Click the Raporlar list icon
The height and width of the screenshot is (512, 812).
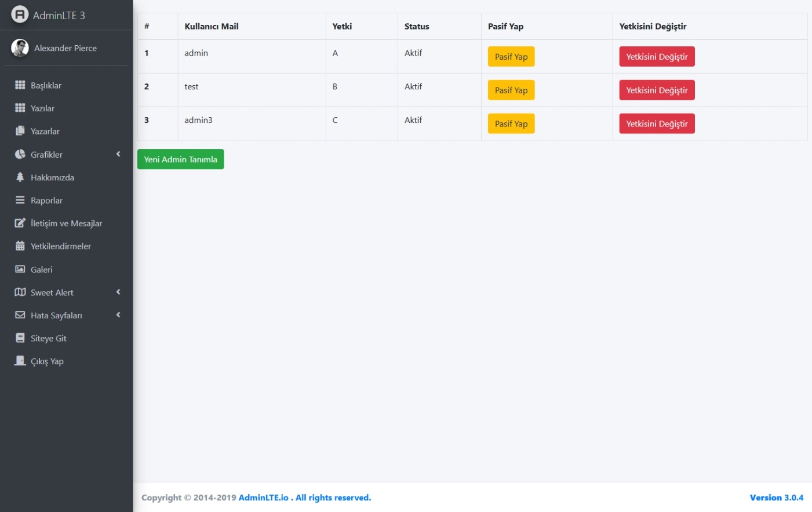(20, 200)
